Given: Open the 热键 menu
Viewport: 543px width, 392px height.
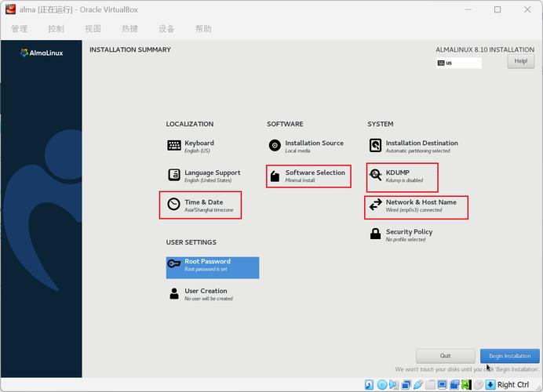Looking at the screenshot, I should 129,29.
